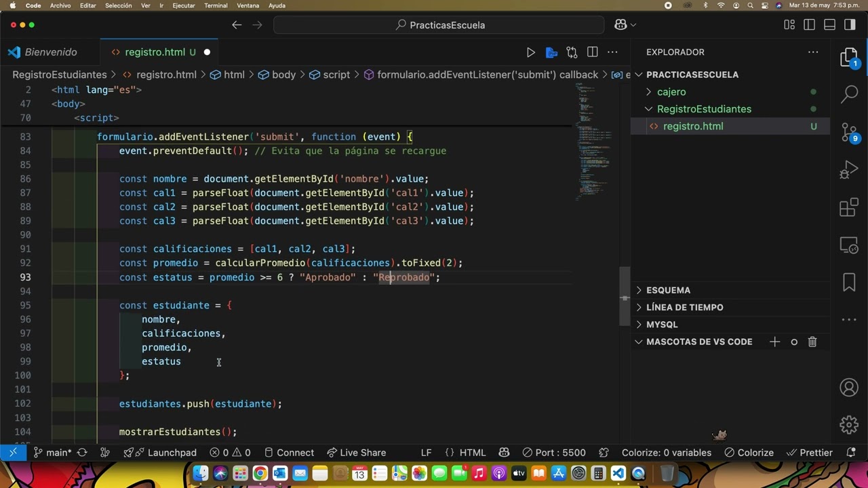Click Connect in status bar
This screenshot has height=488, width=868.
click(289, 453)
